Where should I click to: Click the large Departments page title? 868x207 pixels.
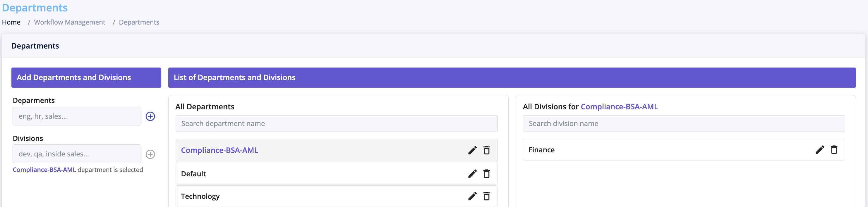pyautogui.click(x=35, y=8)
